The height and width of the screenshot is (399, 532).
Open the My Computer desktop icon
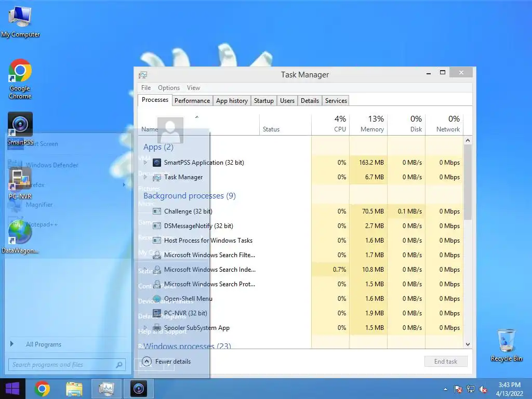20,21
